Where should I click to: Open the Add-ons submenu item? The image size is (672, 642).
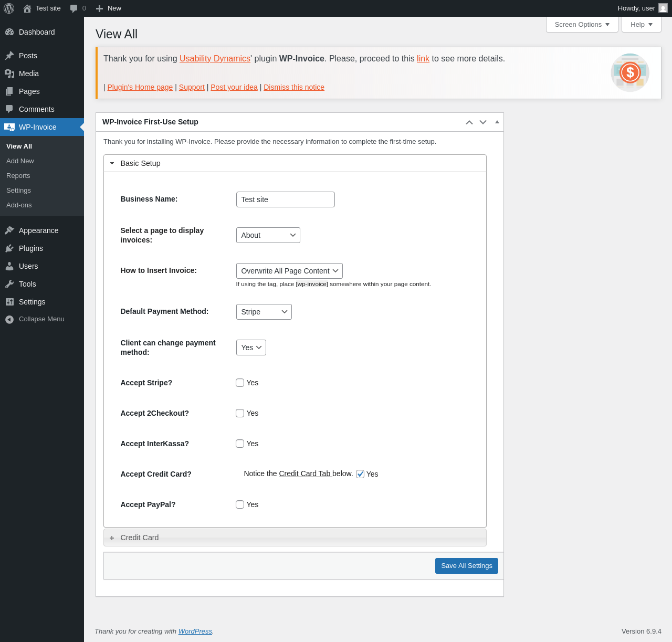point(19,205)
